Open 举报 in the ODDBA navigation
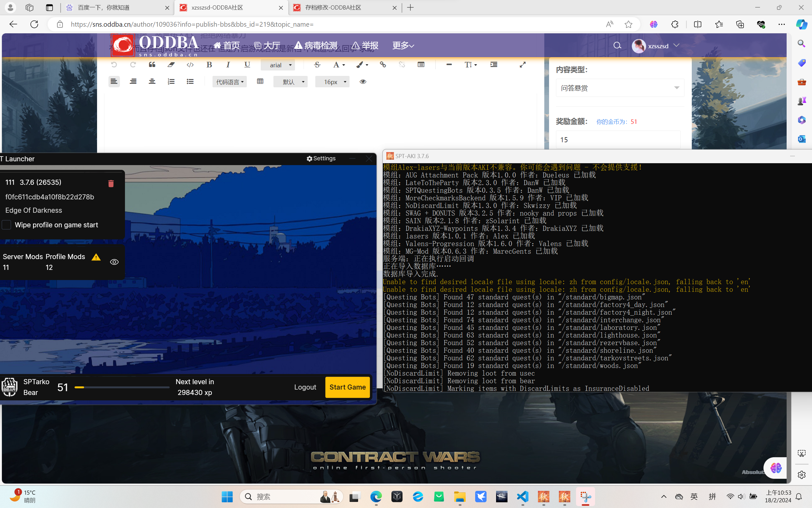Screen dimensions: 812x508 click(x=365, y=45)
